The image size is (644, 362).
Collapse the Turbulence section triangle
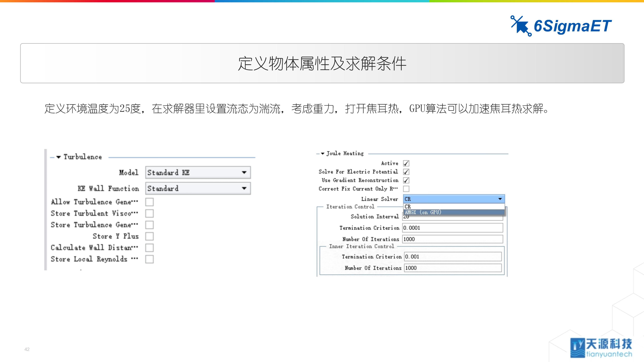[x=59, y=157]
